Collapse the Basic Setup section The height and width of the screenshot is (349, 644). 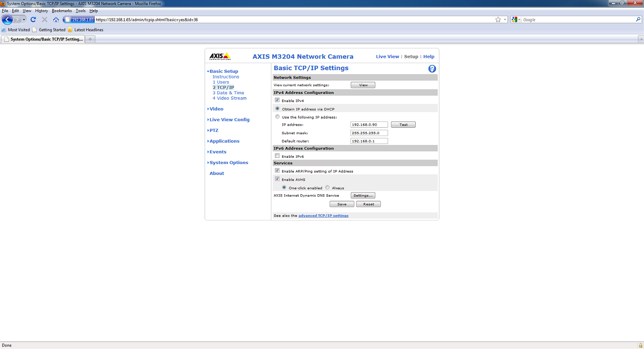pyautogui.click(x=223, y=71)
